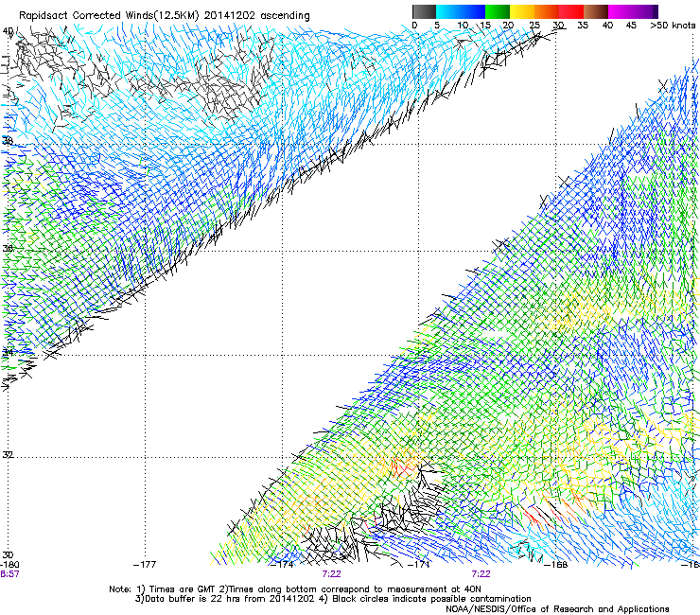Viewport: 700px width, 615px height.
Task: Click the 7:22 time label near -168
Action: click(481, 574)
